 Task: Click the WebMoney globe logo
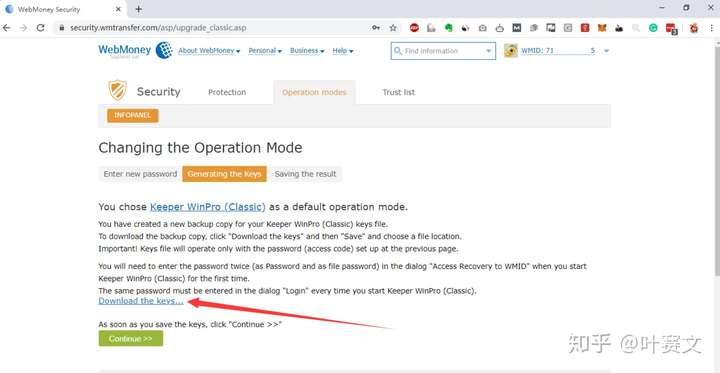(164, 50)
